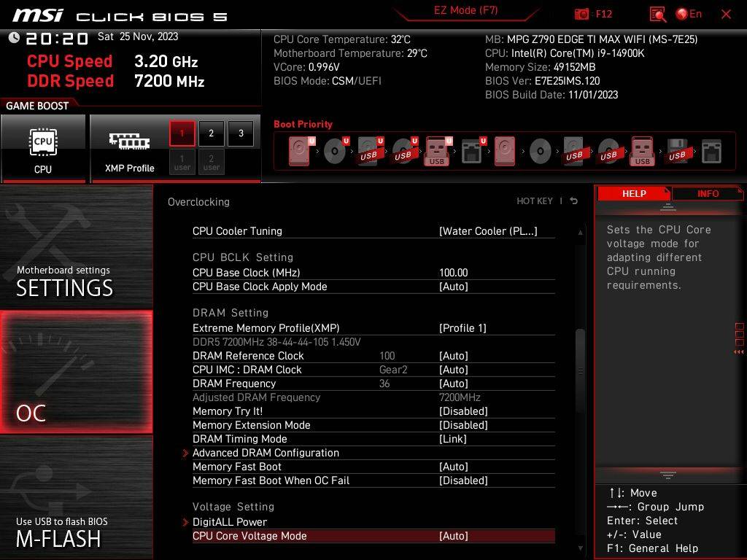Switch to the INFO tab

tap(708, 193)
